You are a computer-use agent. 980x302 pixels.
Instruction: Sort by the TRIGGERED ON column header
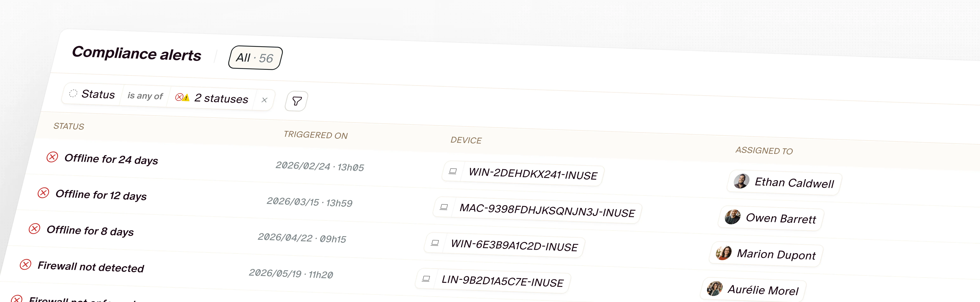[316, 135]
